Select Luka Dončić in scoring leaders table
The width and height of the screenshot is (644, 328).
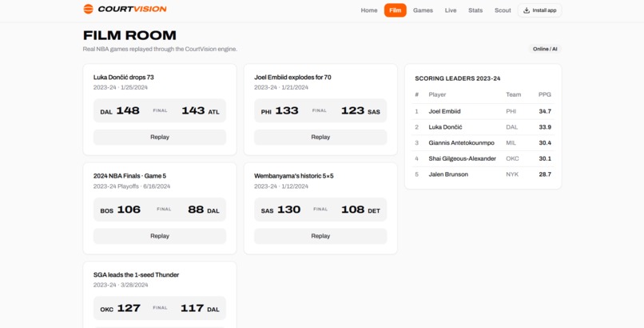(x=446, y=127)
